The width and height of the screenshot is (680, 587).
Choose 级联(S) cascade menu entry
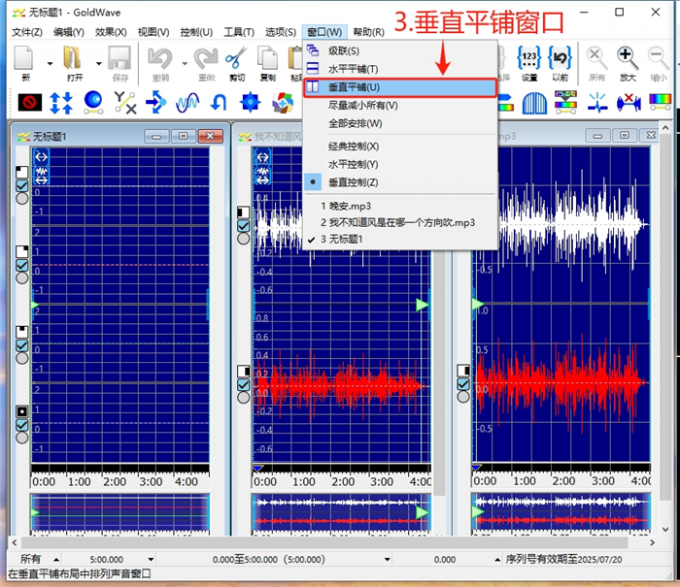point(400,51)
